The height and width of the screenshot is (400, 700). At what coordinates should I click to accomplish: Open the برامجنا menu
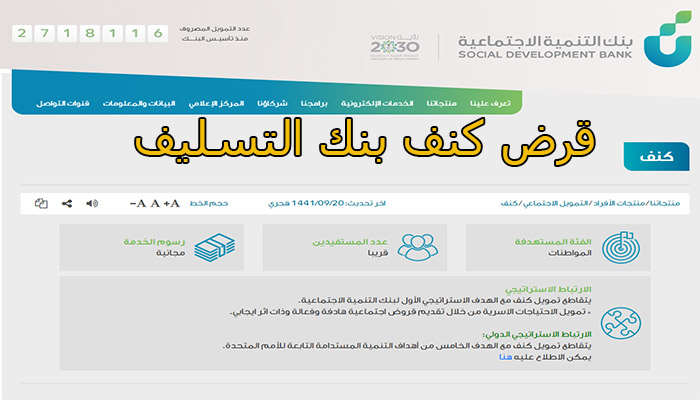point(314,103)
